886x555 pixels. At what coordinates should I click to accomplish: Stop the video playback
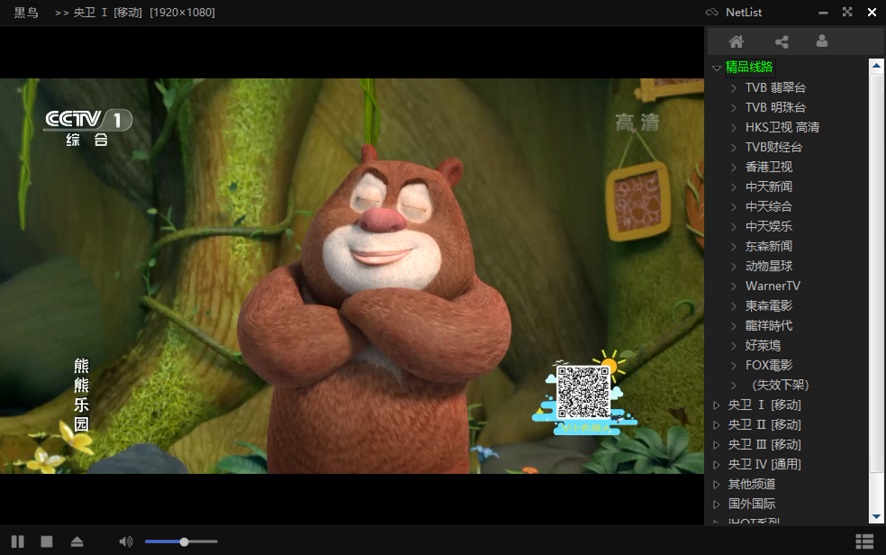[x=47, y=541]
